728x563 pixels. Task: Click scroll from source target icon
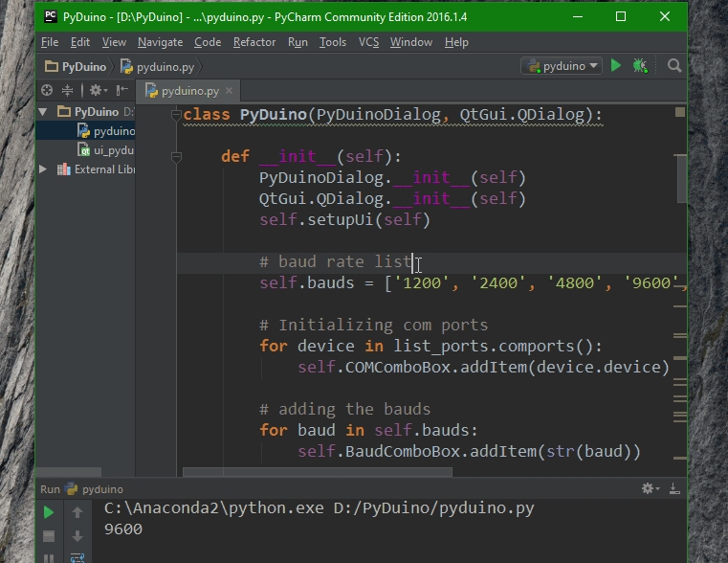(x=47, y=90)
